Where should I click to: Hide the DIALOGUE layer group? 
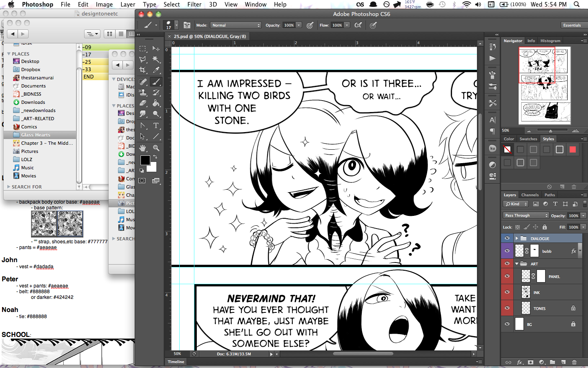[507, 238]
